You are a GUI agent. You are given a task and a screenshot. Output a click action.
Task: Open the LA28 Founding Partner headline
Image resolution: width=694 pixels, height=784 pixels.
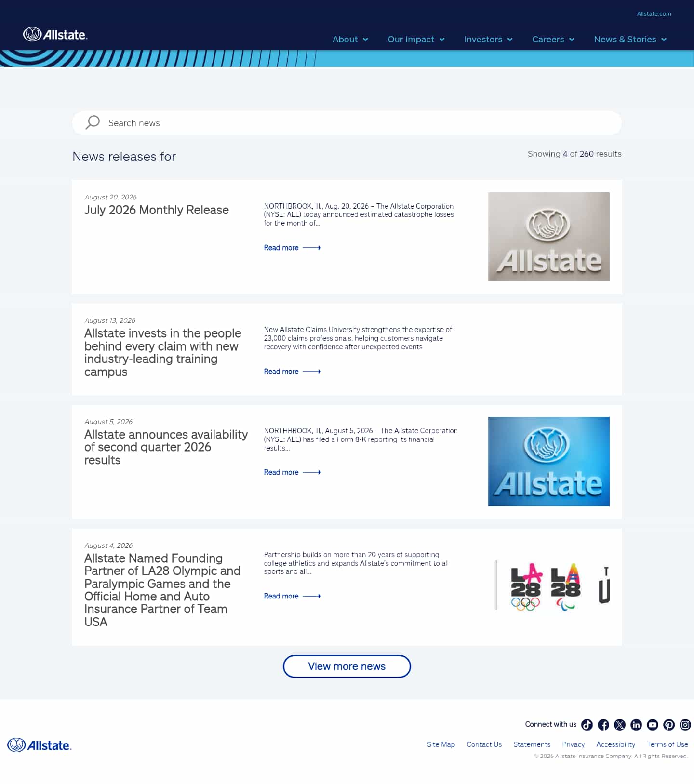tap(162, 590)
